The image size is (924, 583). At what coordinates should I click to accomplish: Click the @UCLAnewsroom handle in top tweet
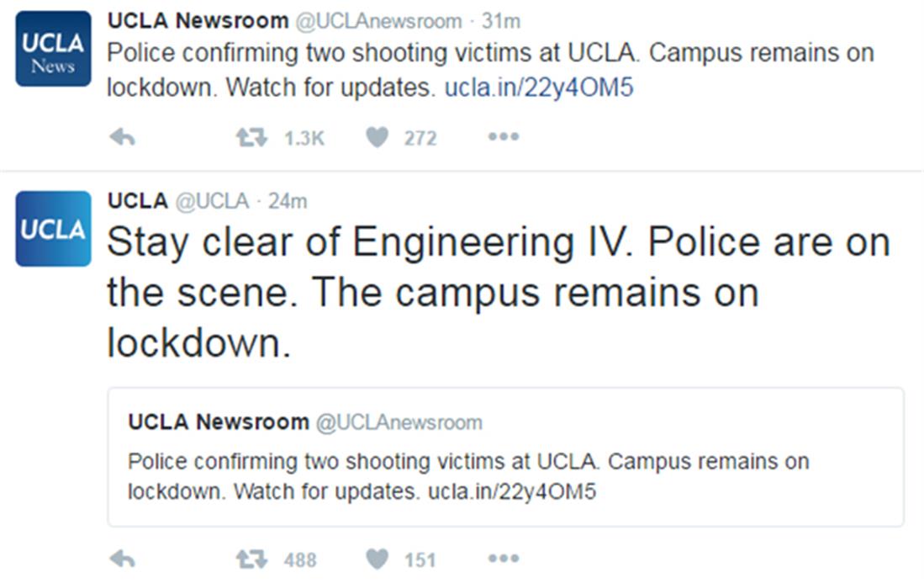[380, 21]
